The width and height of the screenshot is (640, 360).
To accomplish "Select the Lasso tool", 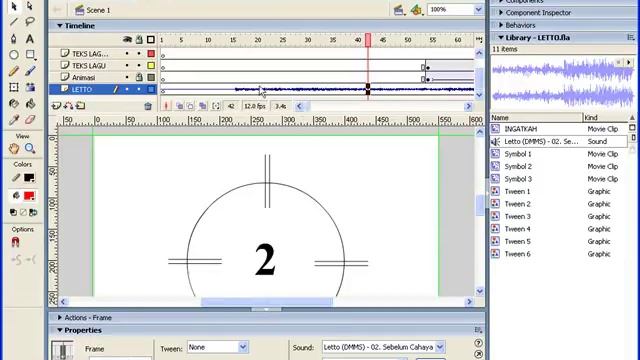I will click(x=30, y=22).
